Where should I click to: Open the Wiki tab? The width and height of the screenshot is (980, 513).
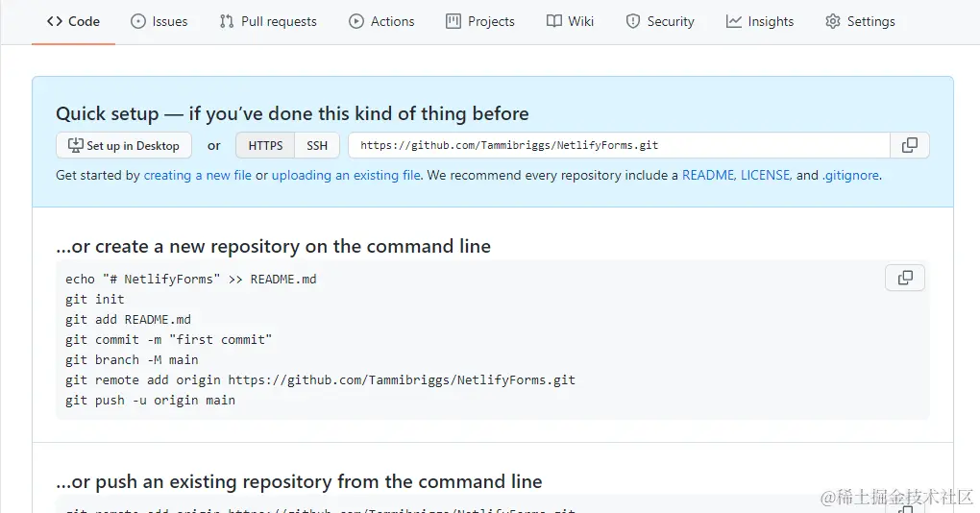(570, 21)
